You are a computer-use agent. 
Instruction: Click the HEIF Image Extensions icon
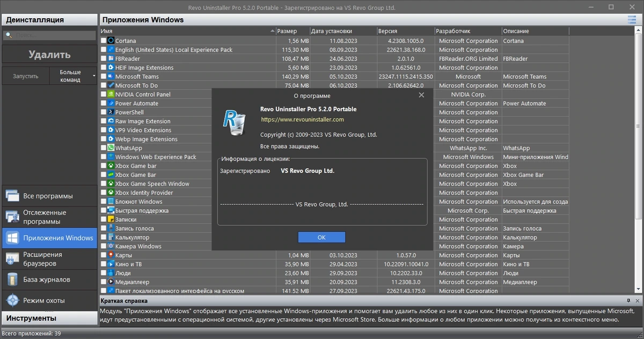point(111,68)
